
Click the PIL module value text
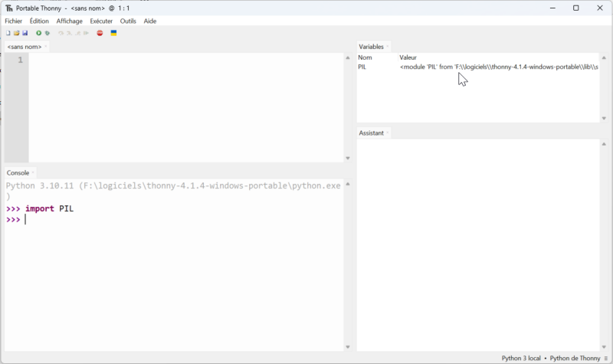(x=499, y=67)
